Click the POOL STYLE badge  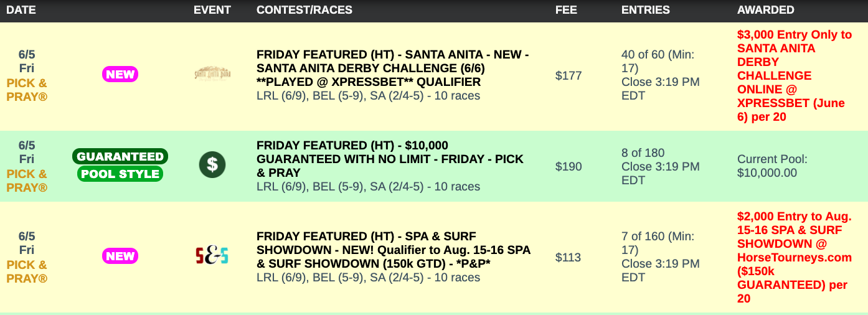(120, 174)
